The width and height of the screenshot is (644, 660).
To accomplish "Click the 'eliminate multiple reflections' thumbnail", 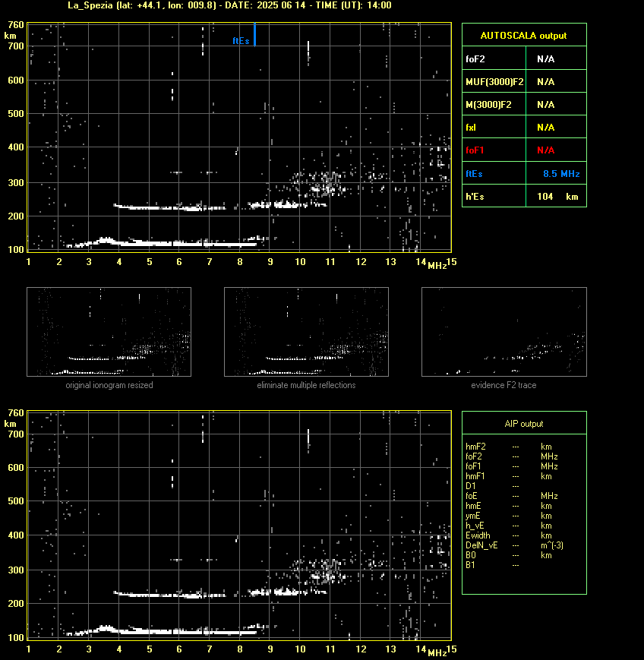I will coord(306,332).
